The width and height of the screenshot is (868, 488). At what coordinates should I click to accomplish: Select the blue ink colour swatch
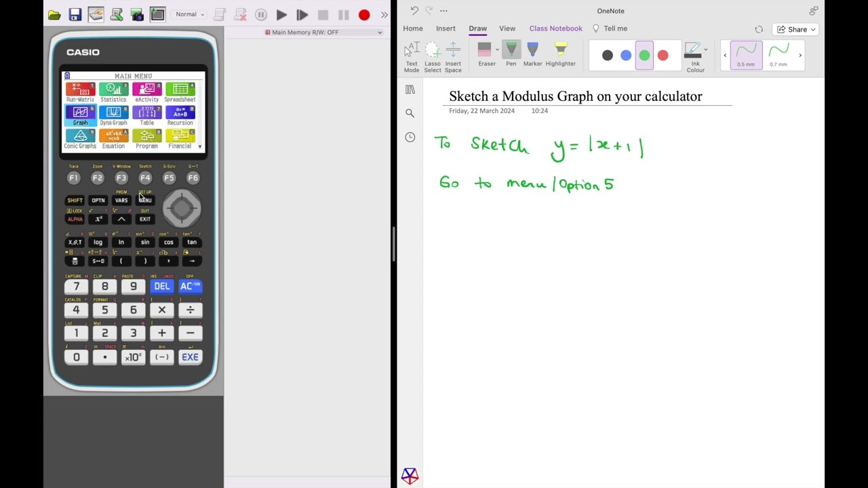(626, 56)
